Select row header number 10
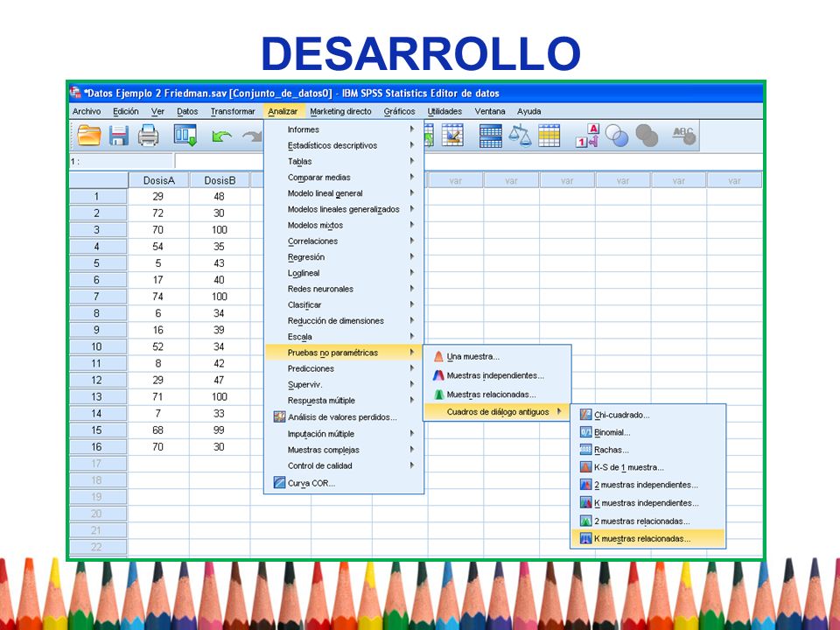The image size is (840, 630). coord(98,346)
